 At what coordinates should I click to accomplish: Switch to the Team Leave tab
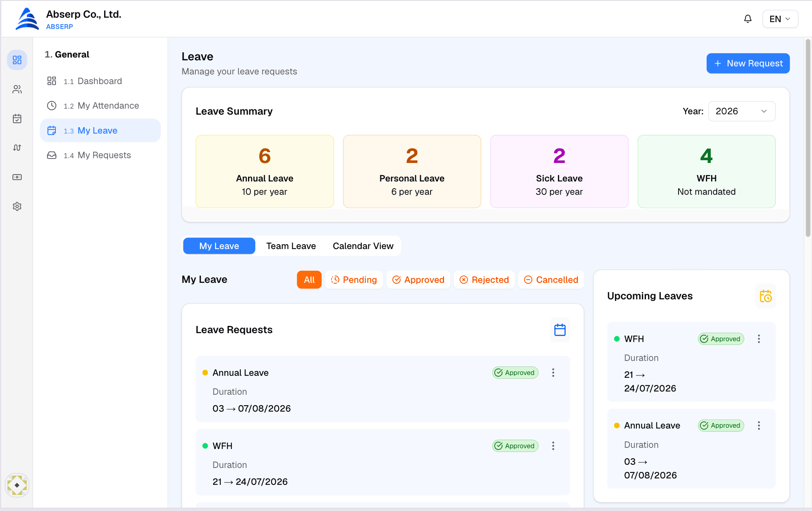click(x=291, y=246)
